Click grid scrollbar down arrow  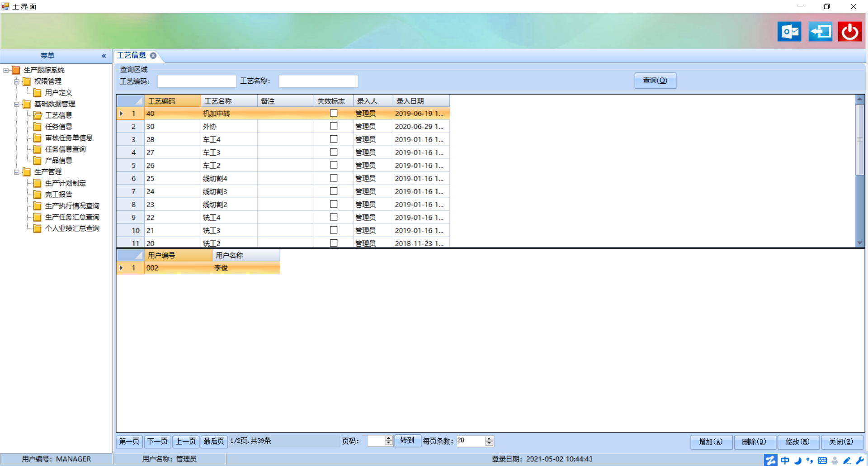(860, 243)
